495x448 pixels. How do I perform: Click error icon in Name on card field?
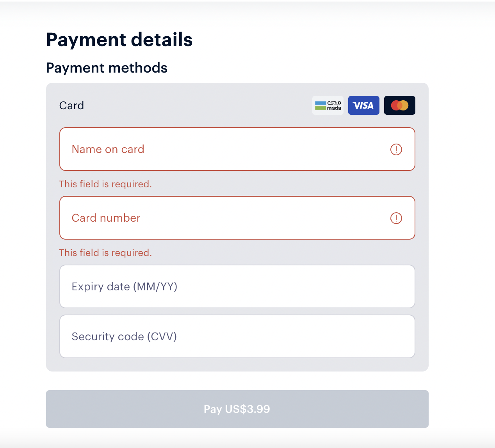point(396,149)
